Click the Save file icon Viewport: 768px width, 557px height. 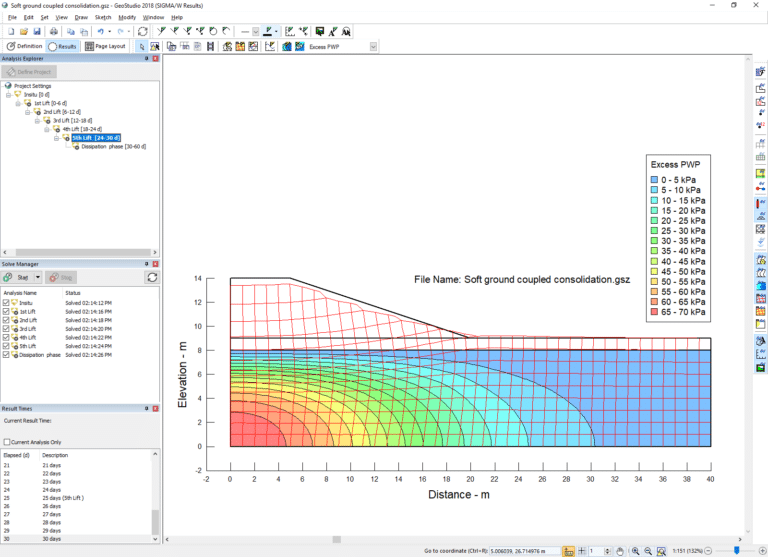(37, 32)
